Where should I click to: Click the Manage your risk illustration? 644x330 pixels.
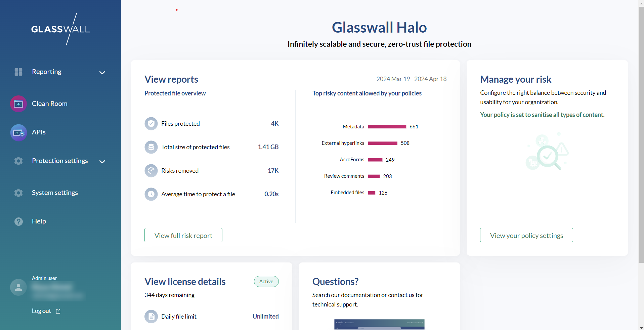coord(547,151)
